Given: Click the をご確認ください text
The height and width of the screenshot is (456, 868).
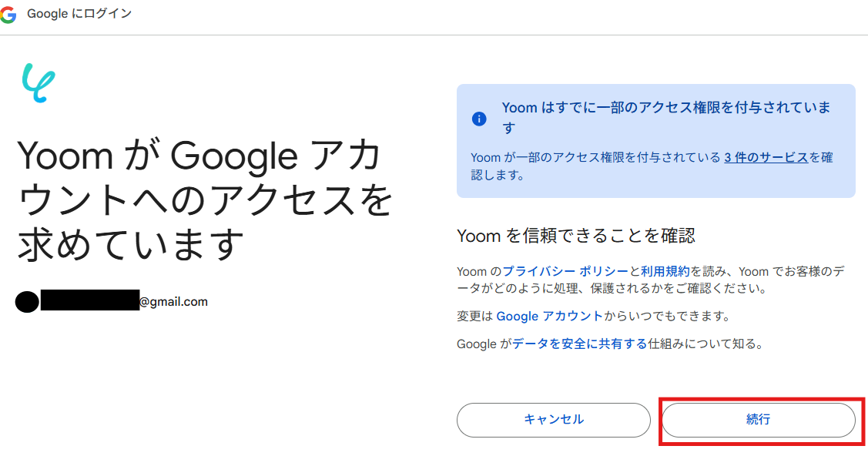Looking at the screenshot, I should (709, 289).
